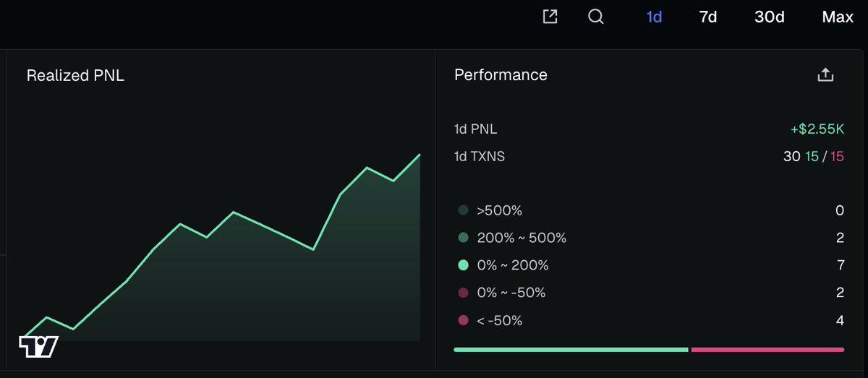Click the Performance heading

point(501,74)
